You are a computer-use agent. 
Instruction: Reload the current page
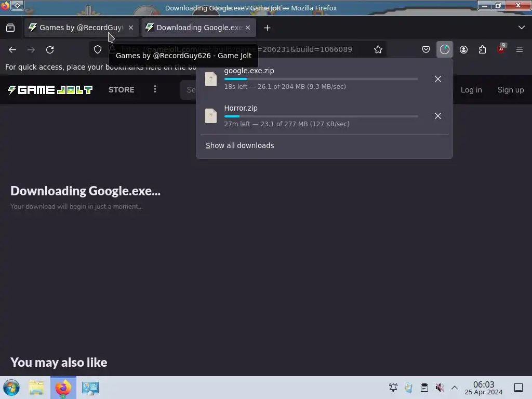point(50,49)
